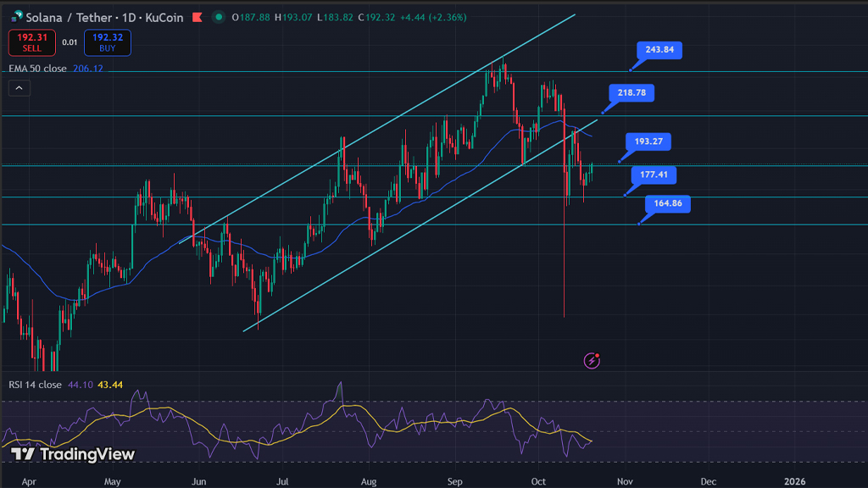The image size is (868, 488).
Task: Click the Nov label on time axis
Action: (625, 480)
